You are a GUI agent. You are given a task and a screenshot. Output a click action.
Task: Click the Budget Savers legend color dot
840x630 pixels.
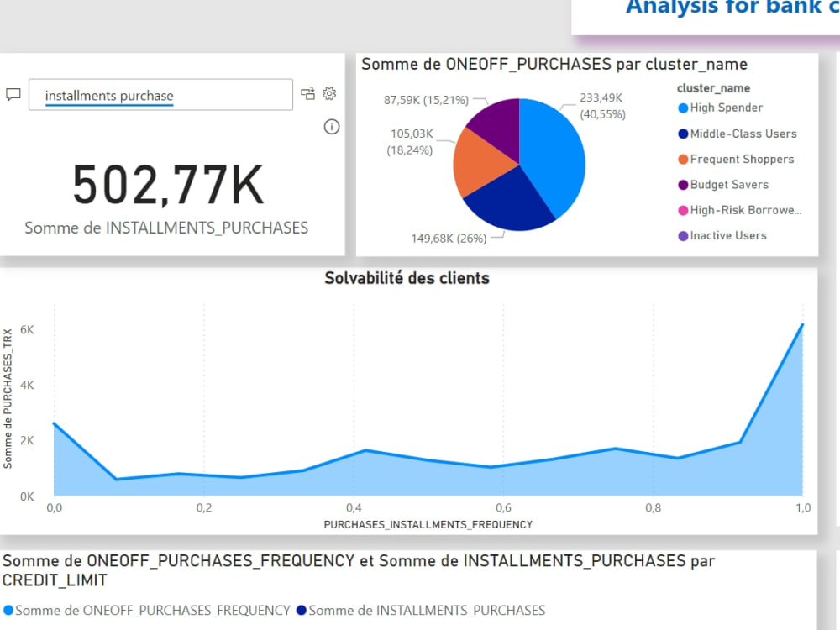683,185
